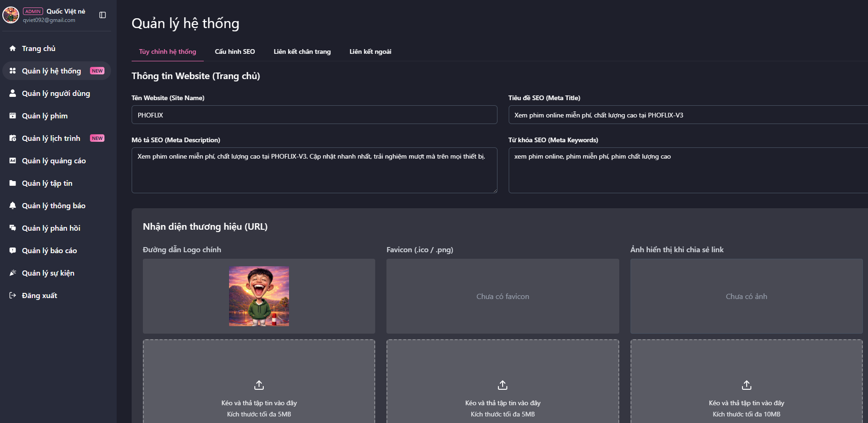Screen dimensions: 868x423
Task: Focus the Tiêu đề SEO (Meta Title) field
Action: coord(688,115)
